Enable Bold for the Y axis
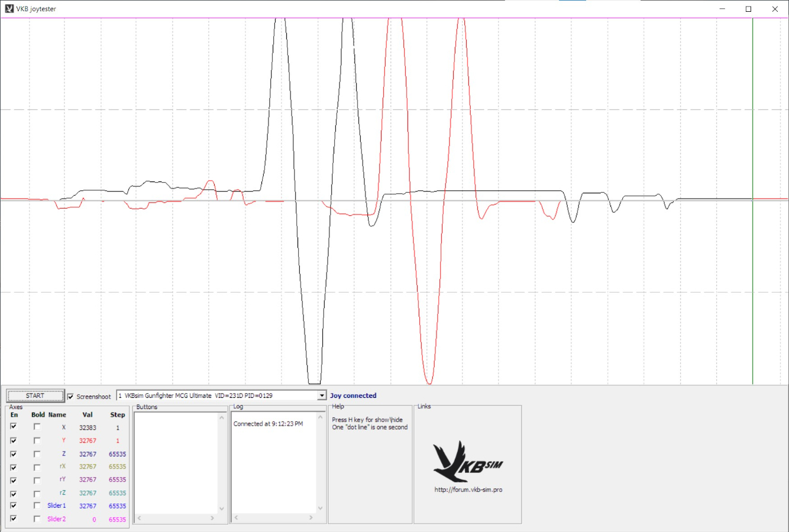The image size is (789, 532). (x=37, y=440)
